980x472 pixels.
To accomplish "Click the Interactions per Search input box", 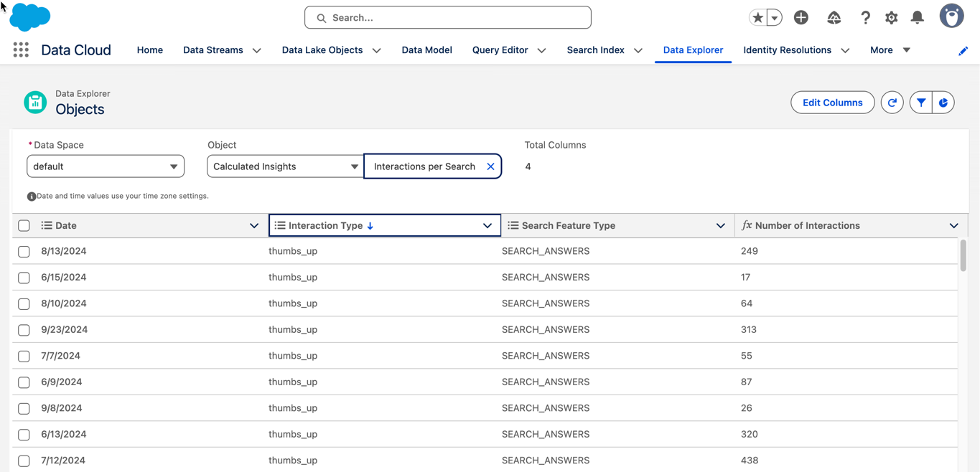I will coord(433,166).
